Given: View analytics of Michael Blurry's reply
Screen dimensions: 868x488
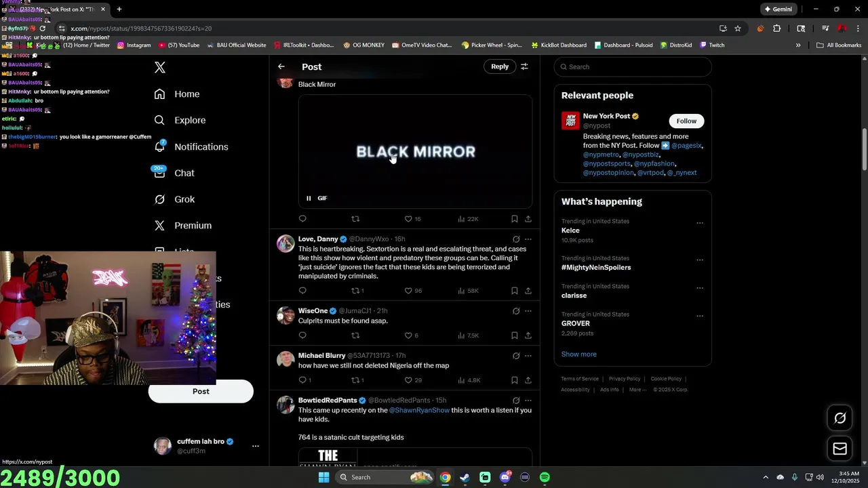Looking at the screenshot, I should tap(469, 380).
